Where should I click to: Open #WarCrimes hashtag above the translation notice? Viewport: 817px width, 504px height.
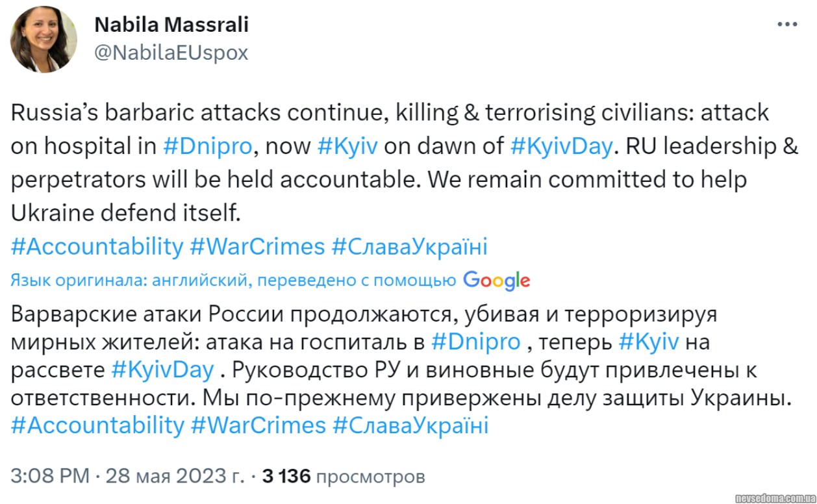point(257,247)
